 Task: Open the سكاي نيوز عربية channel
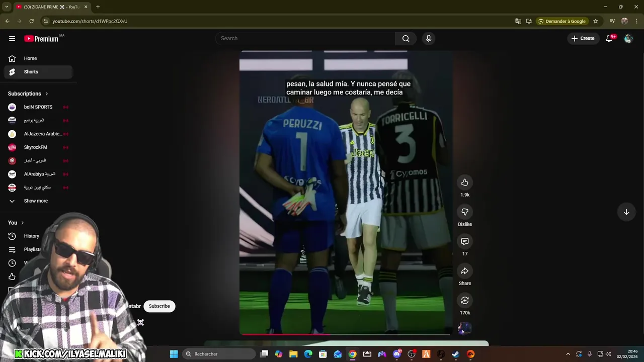coord(38,188)
